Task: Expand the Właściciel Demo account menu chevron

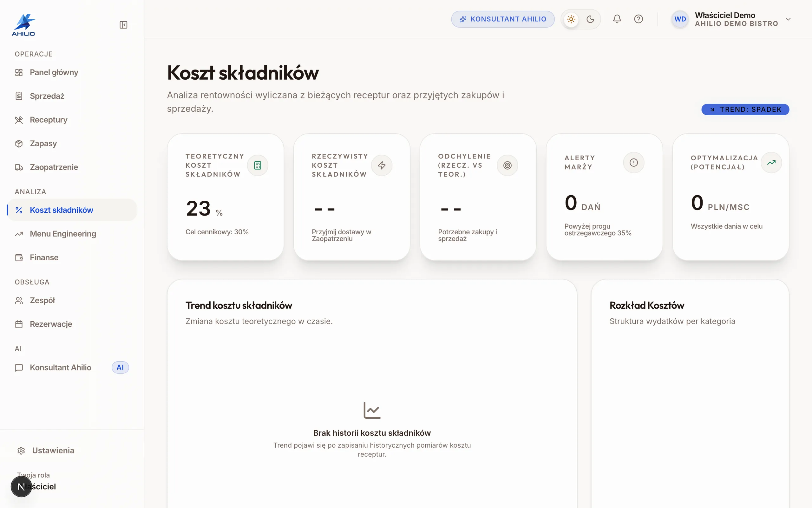Action: pyautogui.click(x=789, y=19)
